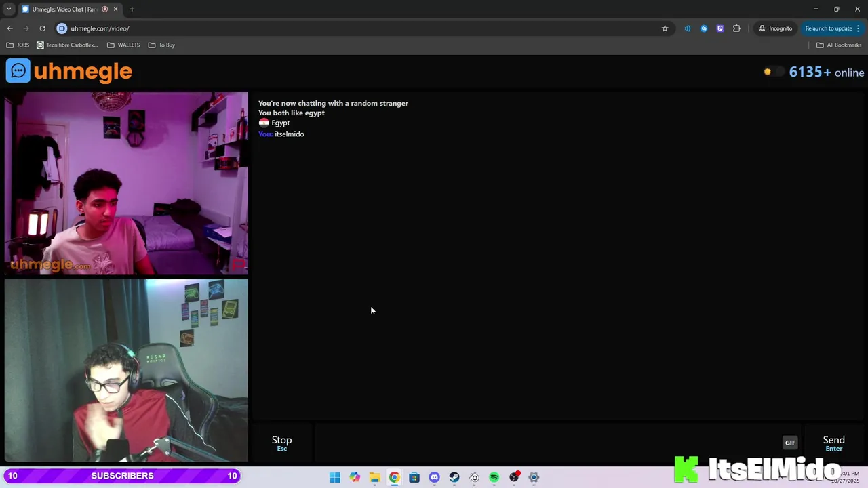868x488 pixels.
Task: Open Chrome three-dot menu
Action: [x=858, y=28]
